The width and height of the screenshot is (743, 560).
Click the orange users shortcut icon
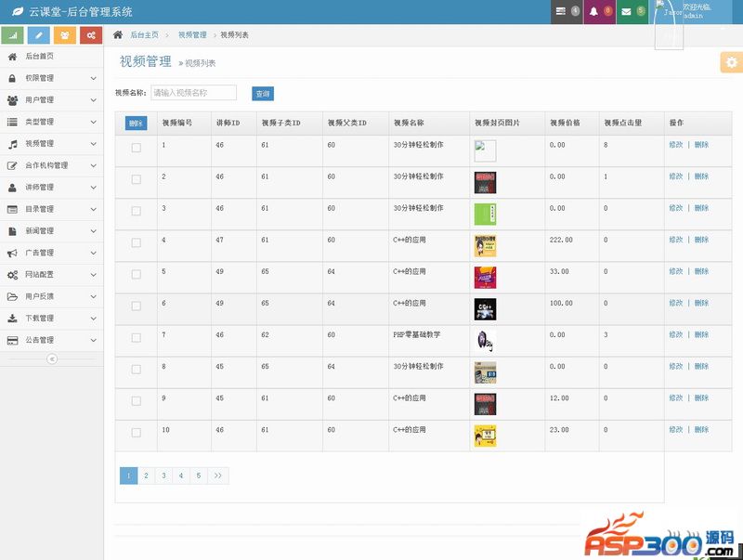click(x=65, y=35)
